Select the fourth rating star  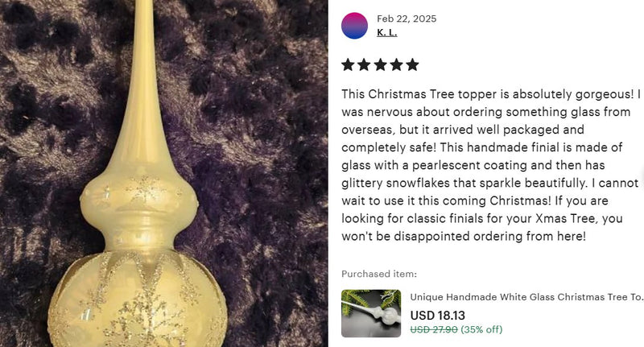pos(396,65)
